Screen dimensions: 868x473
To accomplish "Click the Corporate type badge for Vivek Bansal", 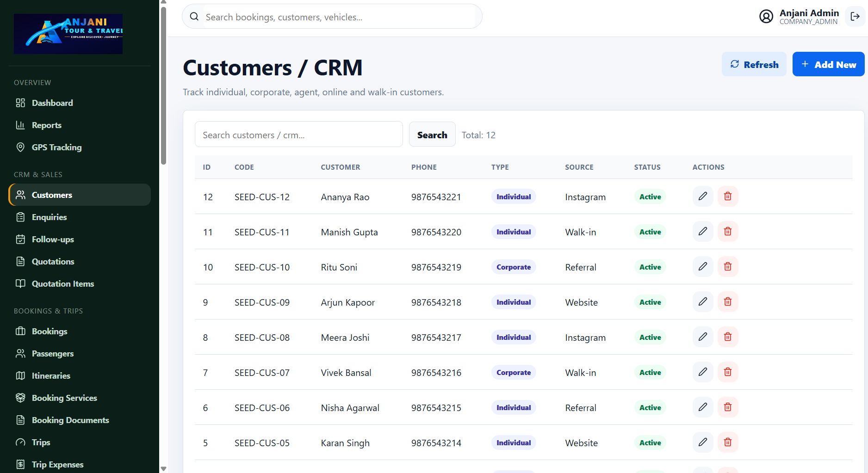I will (514, 372).
